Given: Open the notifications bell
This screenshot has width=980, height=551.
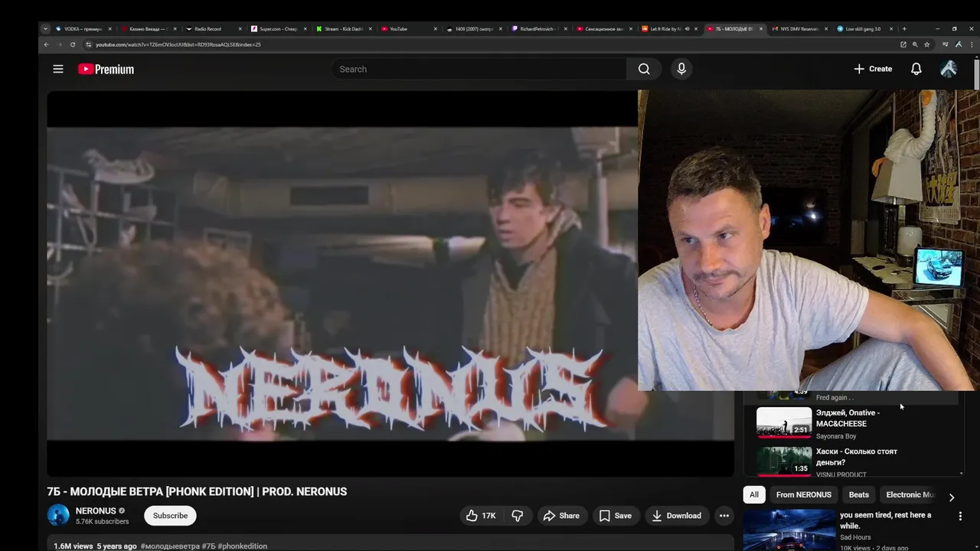Looking at the screenshot, I should click(x=916, y=69).
